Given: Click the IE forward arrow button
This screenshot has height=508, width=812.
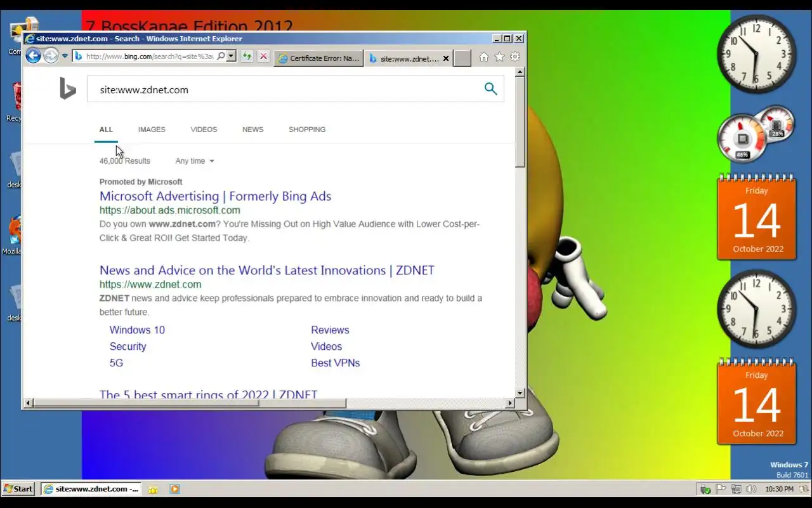Looking at the screenshot, I should (x=51, y=56).
